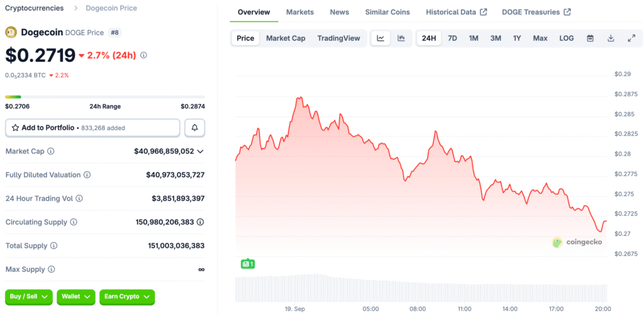Download chart data icon
Viewport: 644px width, 315px height.
pos(611,38)
